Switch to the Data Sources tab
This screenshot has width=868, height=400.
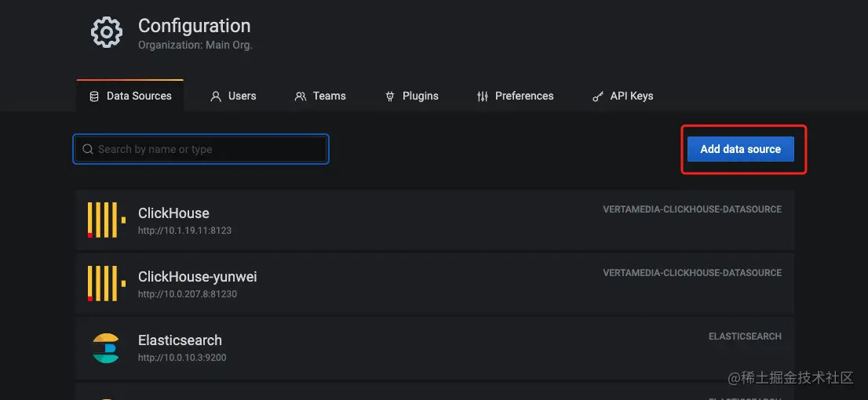coord(130,96)
